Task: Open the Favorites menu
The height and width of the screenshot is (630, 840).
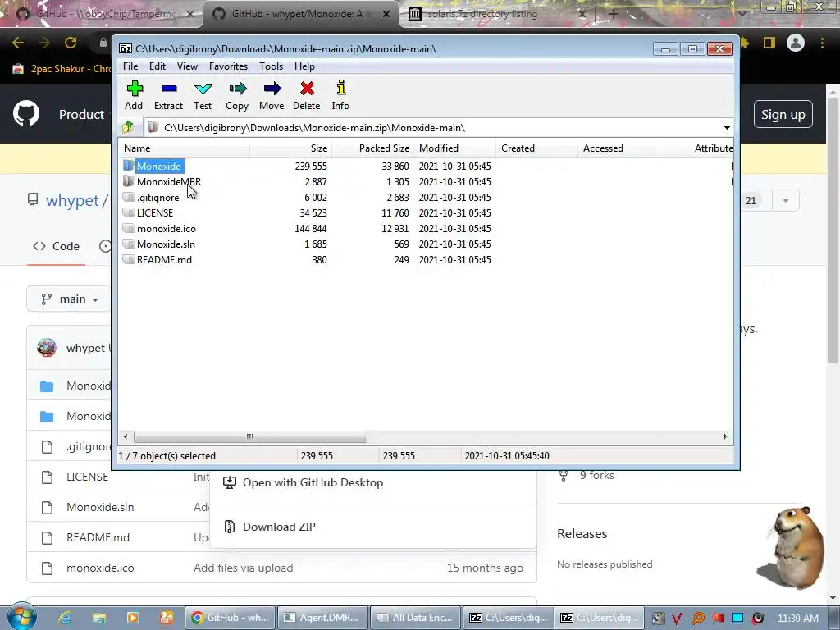Action: (228, 66)
